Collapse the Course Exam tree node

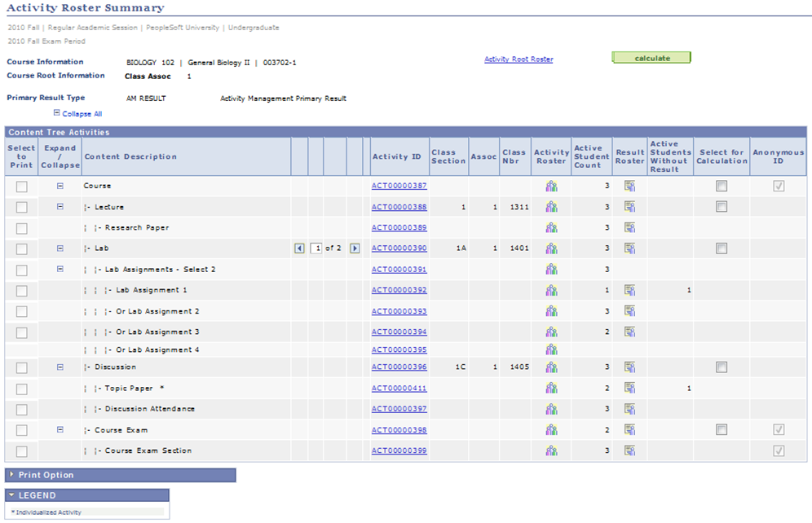coord(60,429)
